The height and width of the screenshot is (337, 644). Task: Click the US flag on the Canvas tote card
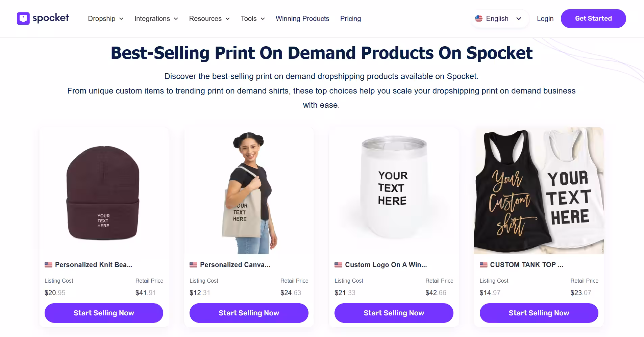pyautogui.click(x=193, y=264)
